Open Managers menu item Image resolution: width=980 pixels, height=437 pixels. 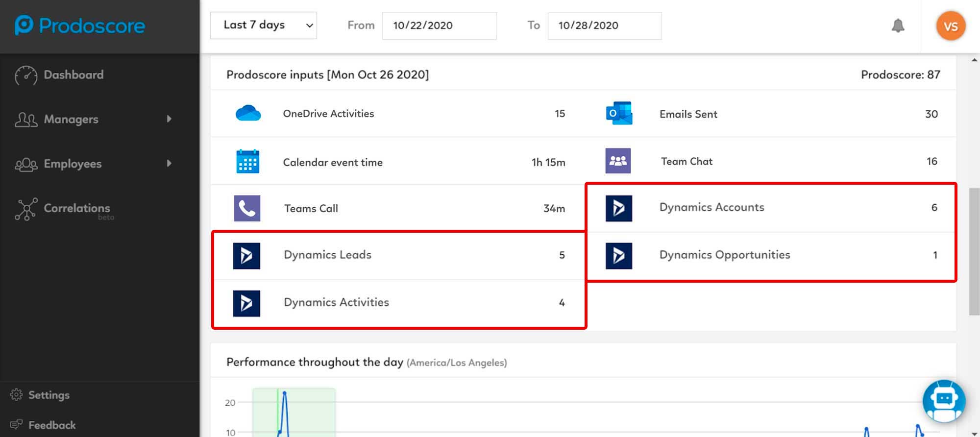point(71,120)
